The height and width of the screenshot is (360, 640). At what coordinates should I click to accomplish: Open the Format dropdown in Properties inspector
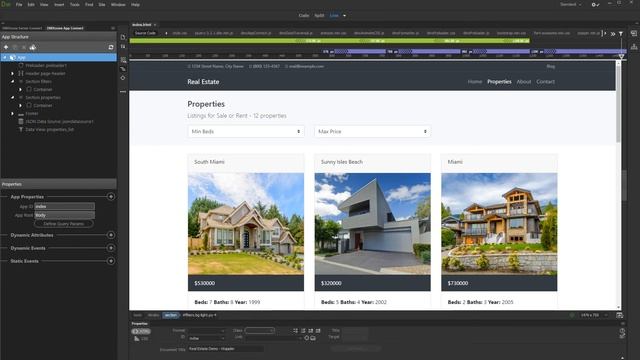206,331
